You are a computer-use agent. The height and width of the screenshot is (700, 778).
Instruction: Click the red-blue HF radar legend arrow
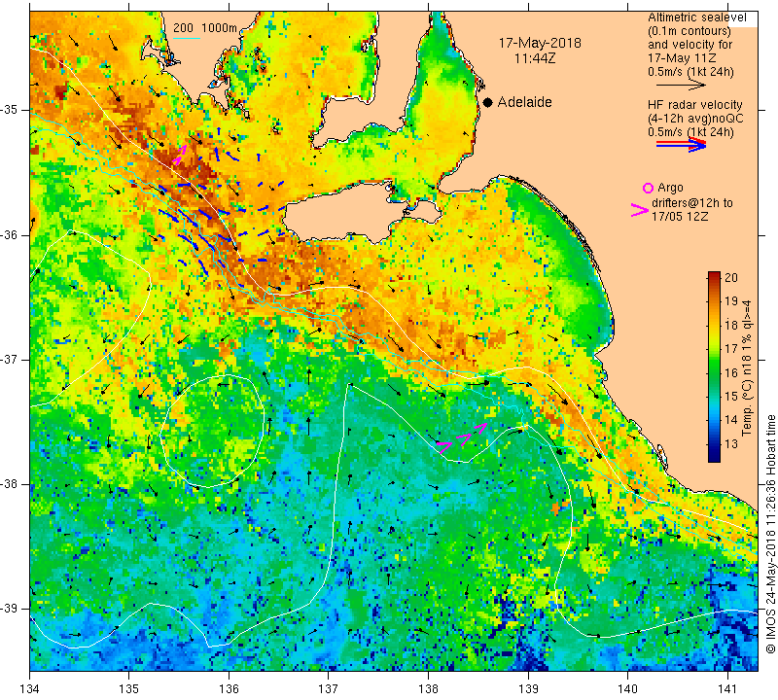click(681, 144)
